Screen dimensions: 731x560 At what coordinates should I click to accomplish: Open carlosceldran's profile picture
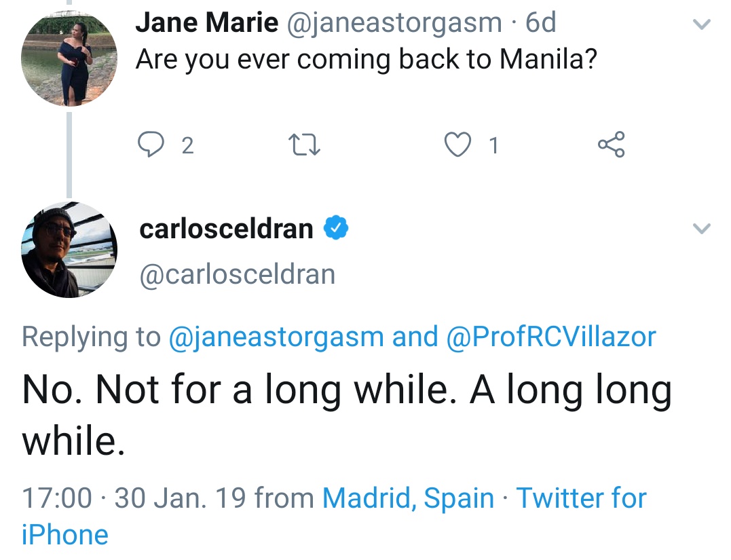[69, 249]
